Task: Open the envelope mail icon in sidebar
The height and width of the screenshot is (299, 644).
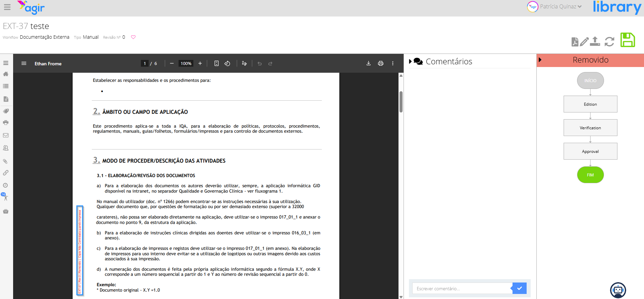Action: click(6, 135)
